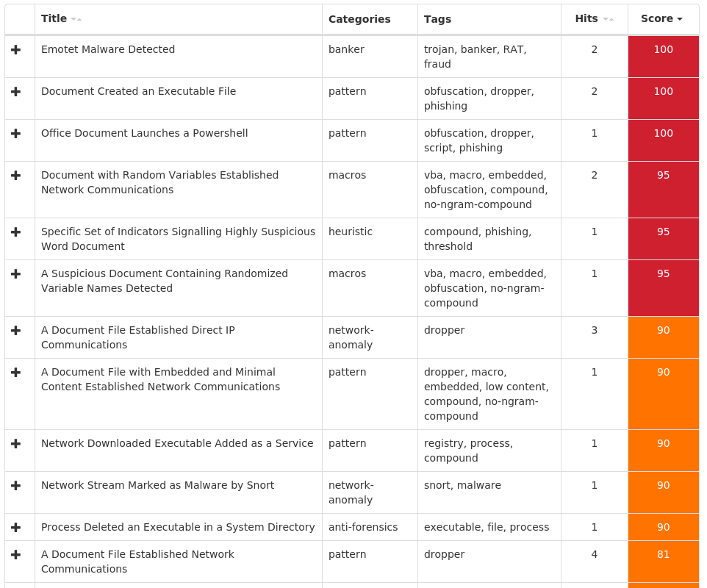Expand the Emotet Malware Detected row
The height and width of the screenshot is (588, 707).
pyautogui.click(x=16, y=50)
